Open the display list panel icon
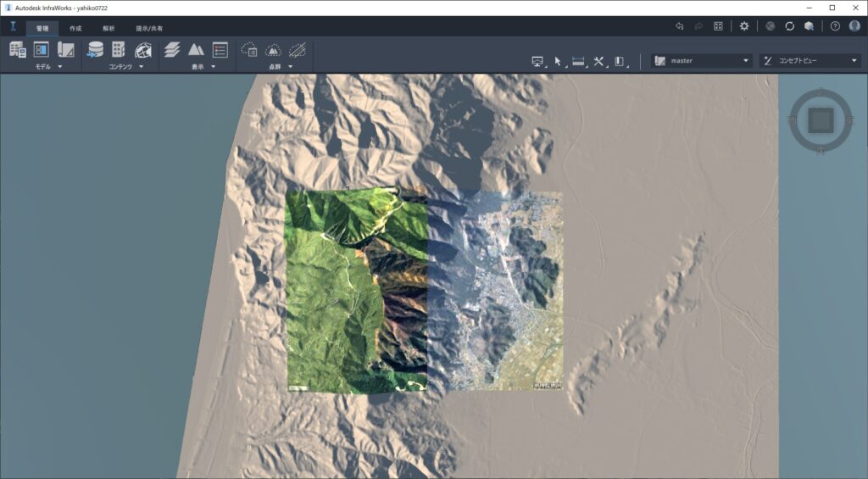The image size is (868, 479). pos(220,50)
